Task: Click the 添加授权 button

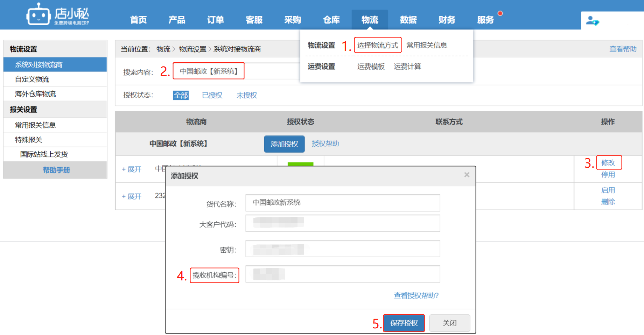Action: (x=284, y=144)
